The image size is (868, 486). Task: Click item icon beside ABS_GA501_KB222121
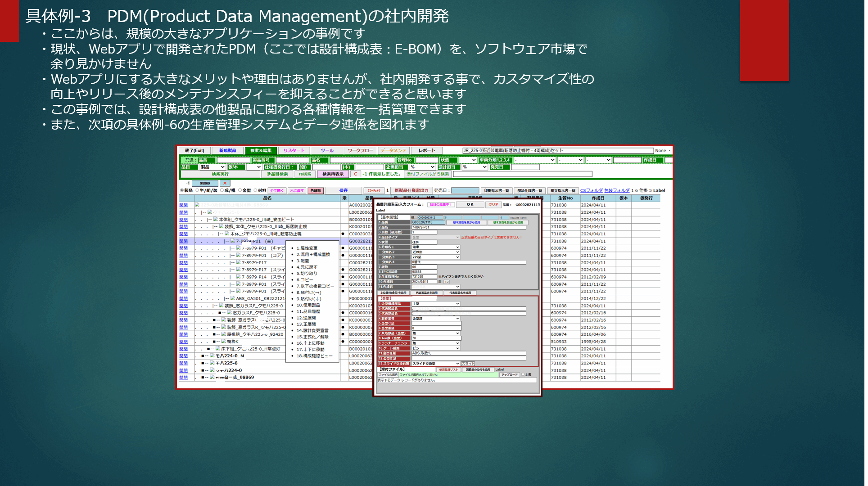coord(233,299)
